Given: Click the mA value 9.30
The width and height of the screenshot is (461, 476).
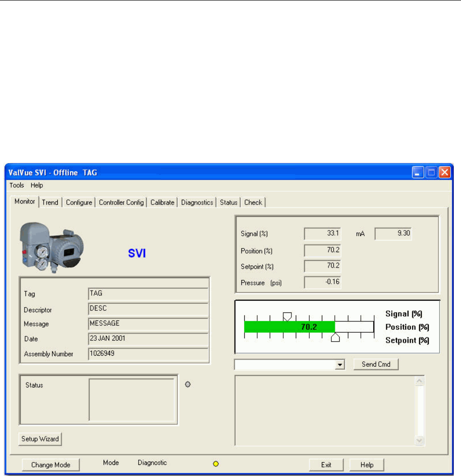Looking at the screenshot, I should coord(393,234).
